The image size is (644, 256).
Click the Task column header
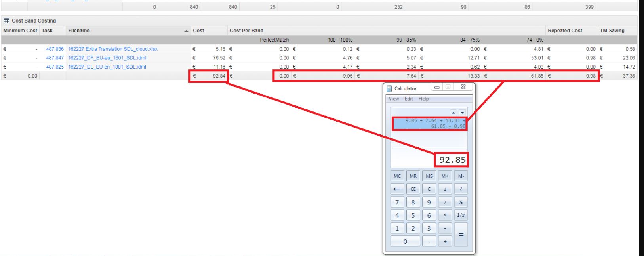point(52,31)
